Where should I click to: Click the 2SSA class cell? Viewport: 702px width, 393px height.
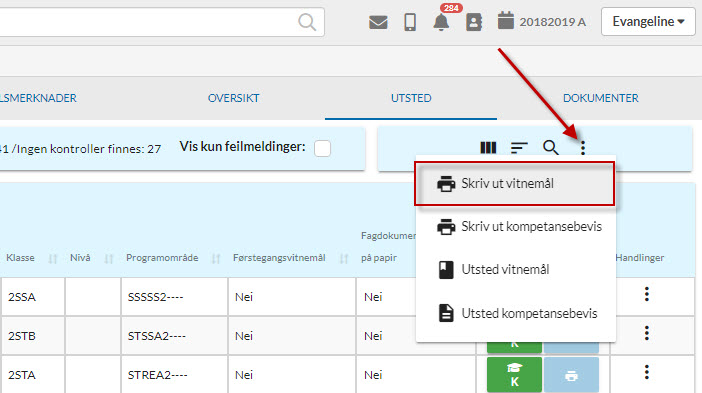33,296
